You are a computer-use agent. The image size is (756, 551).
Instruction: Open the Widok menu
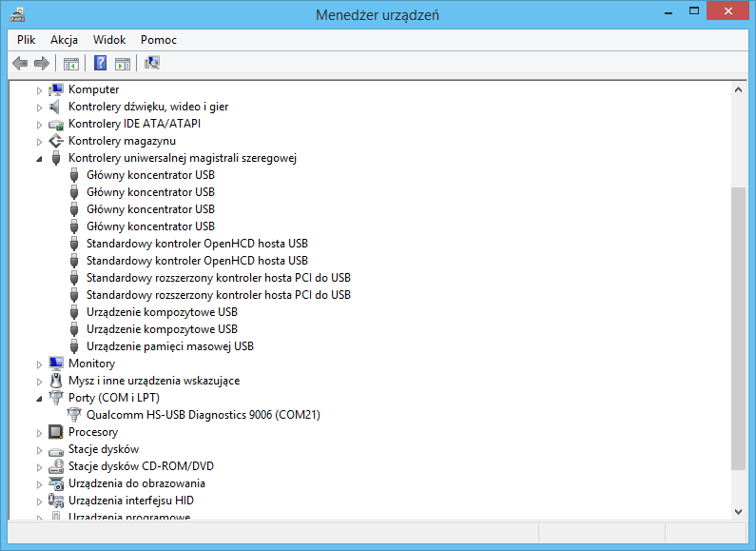tap(109, 40)
